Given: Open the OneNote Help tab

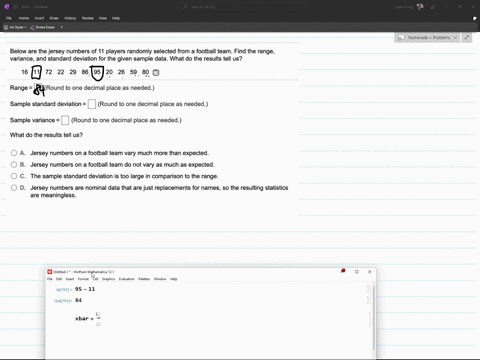Looking at the screenshot, I should [x=116, y=18].
